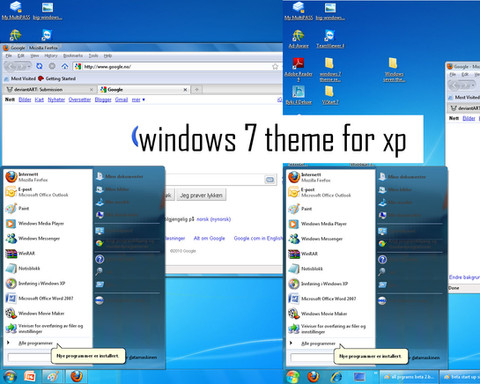Open the Bookmarks menu in Firefox

click(73, 56)
